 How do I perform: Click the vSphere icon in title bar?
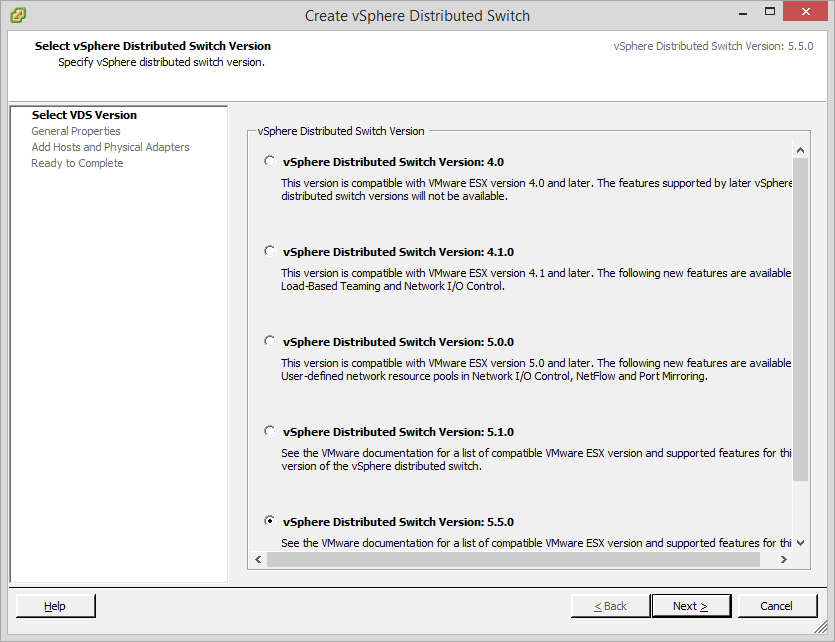coord(19,15)
